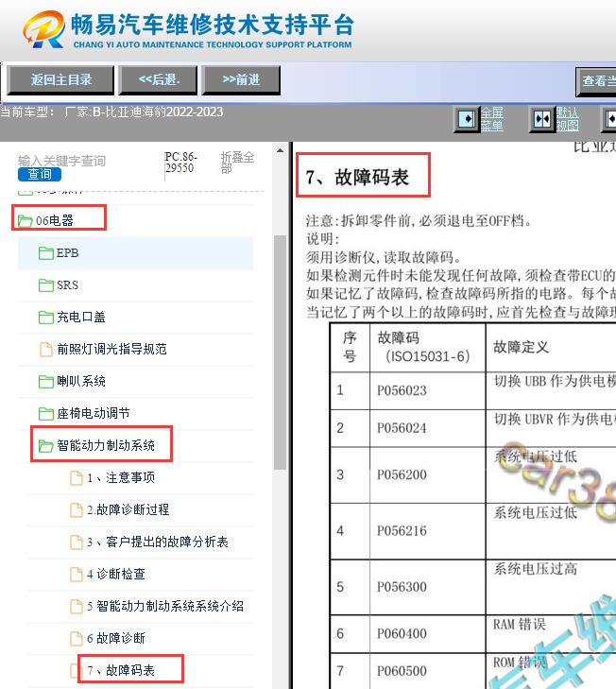Click the 全屏菜单 icon
The height and width of the screenshot is (689, 616).
467,119
